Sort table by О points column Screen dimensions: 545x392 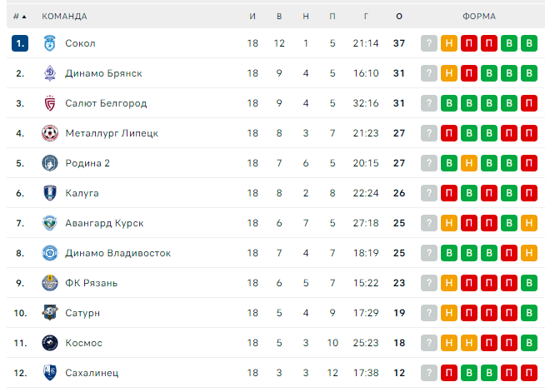click(x=399, y=17)
